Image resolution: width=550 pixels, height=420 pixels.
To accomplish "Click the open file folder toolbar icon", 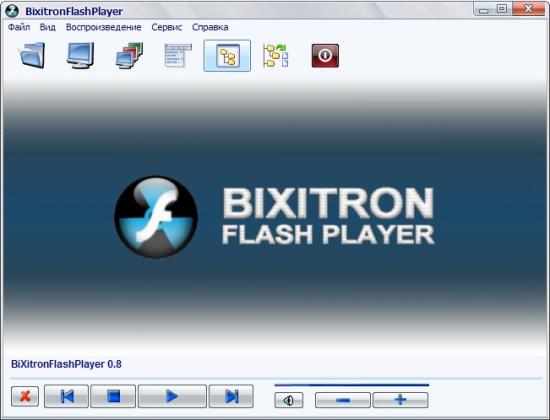I will coord(32,55).
